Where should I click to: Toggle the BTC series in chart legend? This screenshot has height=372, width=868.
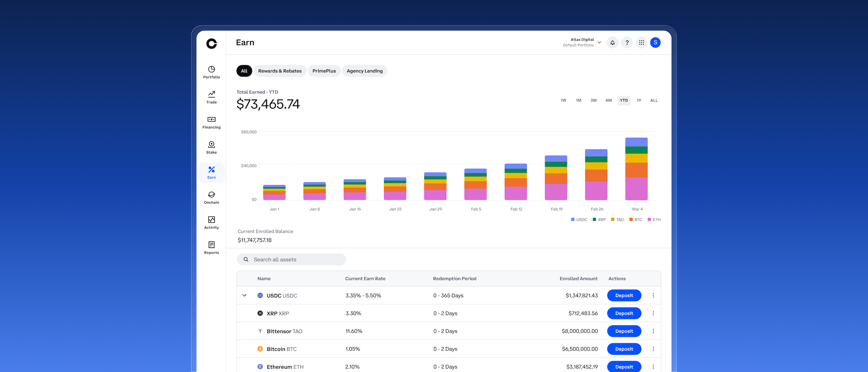pos(636,220)
